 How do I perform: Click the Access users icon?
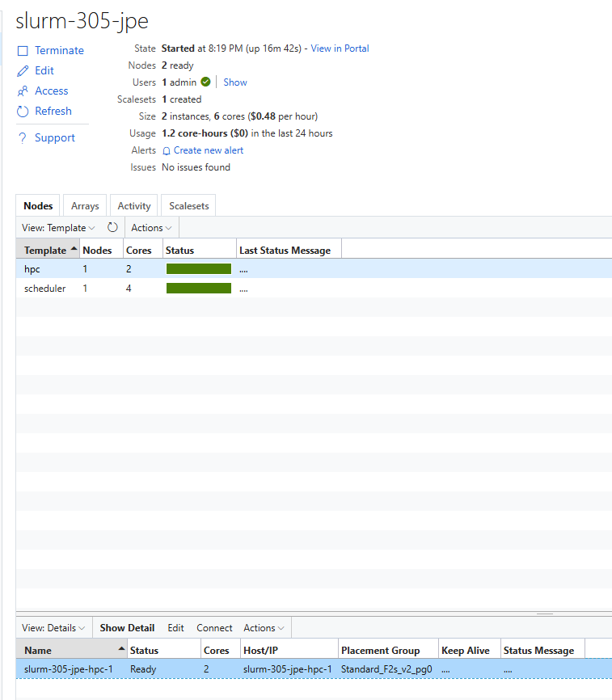(x=23, y=91)
